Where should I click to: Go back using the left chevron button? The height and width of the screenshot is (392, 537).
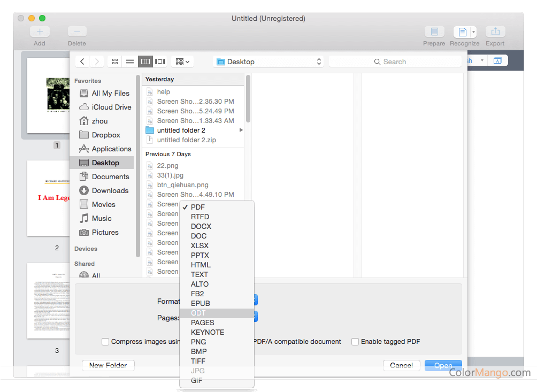[x=82, y=62]
